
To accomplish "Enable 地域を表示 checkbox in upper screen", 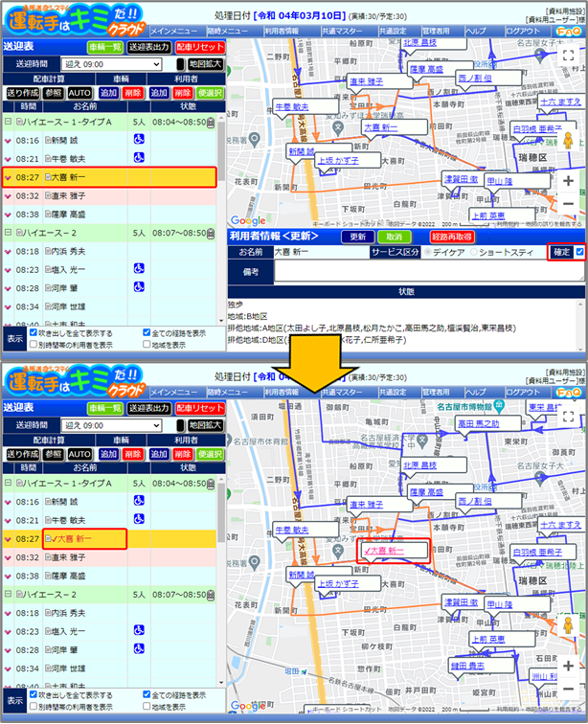I will click(x=147, y=345).
